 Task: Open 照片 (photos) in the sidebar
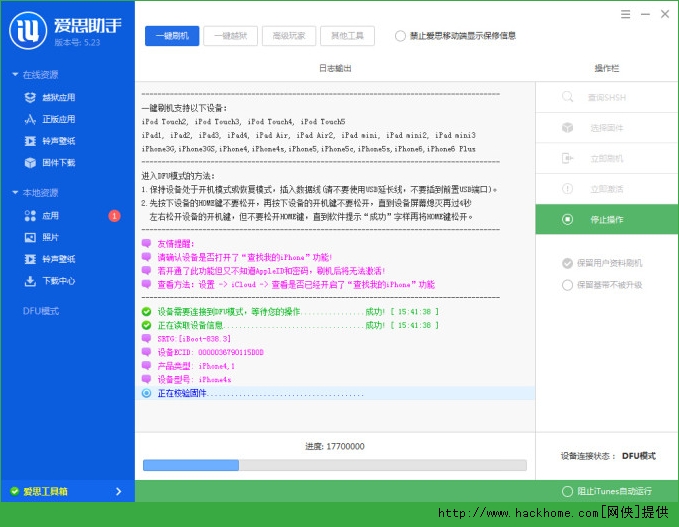coord(50,237)
